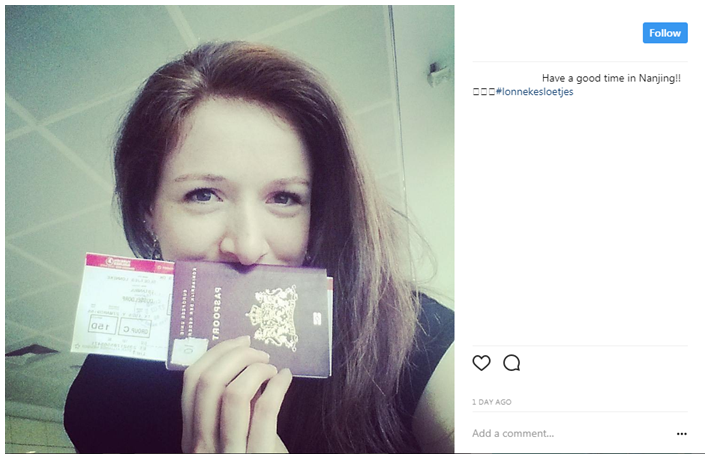710x459 pixels.
Task: Open the #lonnekesloetjes hashtag link
Action: pos(534,92)
